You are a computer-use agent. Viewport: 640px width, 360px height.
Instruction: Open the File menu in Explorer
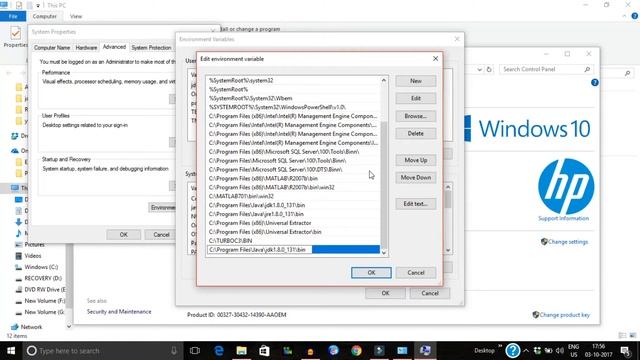point(13,16)
